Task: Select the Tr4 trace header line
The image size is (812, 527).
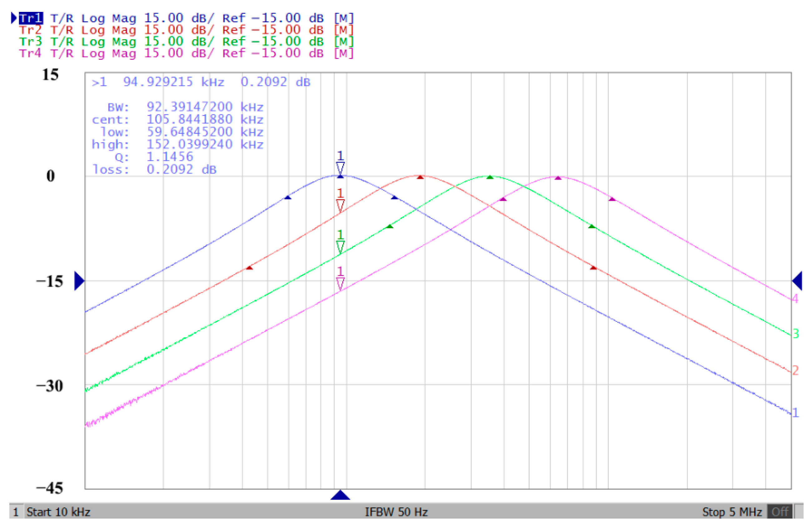Action: [186, 53]
